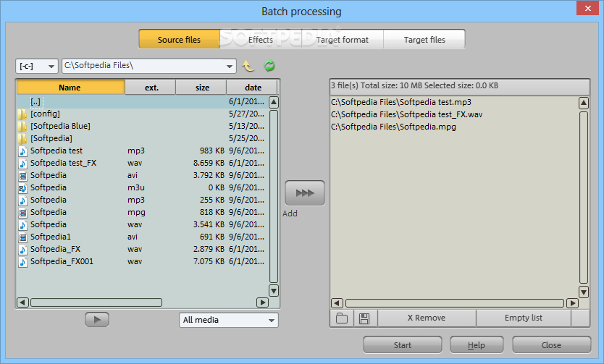The height and width of the screenshot is (364, 604).
Task: Click batch list vertical scrollbar thumb
Action: (x=584, y=198)
